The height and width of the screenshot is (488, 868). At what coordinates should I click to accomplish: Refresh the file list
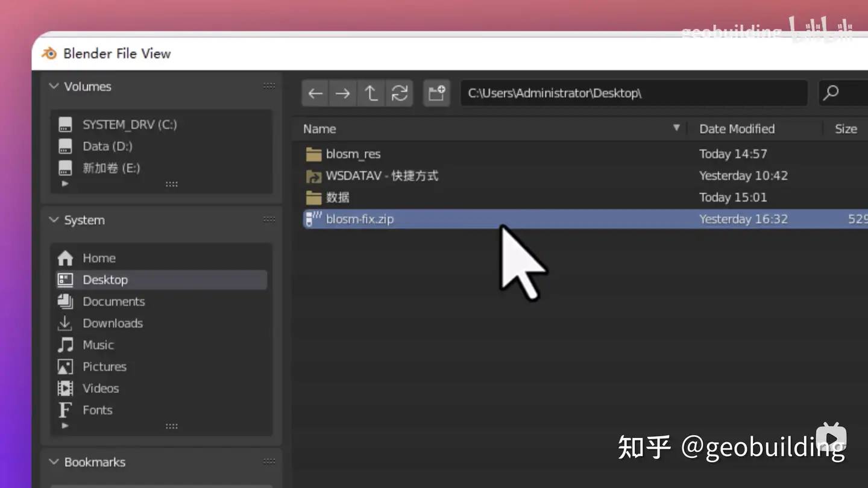click(x=399, y=93)
